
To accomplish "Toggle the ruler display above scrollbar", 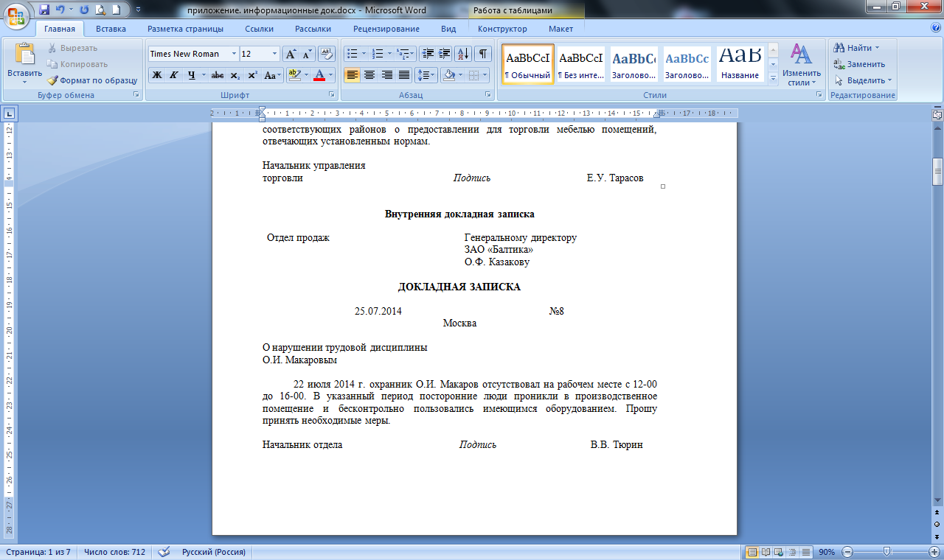I will coord(937,114).
